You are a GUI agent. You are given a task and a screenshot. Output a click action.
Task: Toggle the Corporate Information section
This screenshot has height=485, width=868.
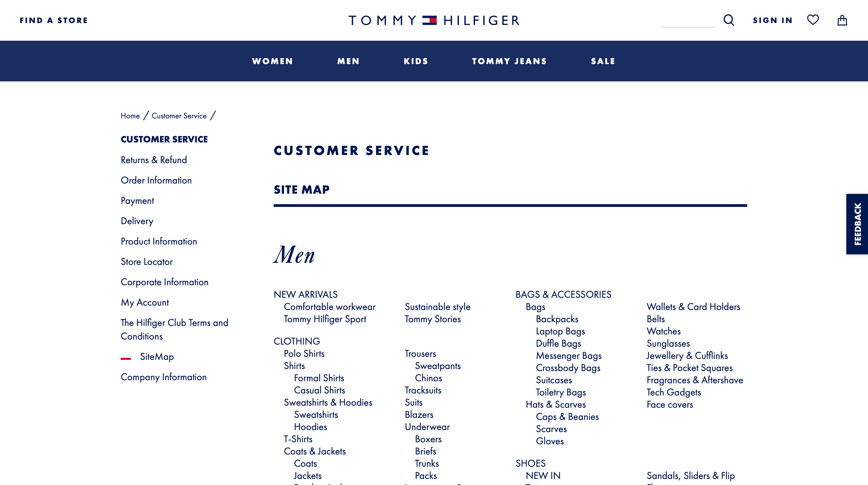pos(164,282)
